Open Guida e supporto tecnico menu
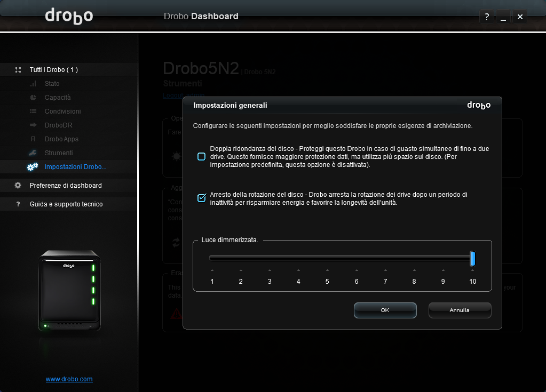Viewport: 546px width, 392px height. (66, 204)
